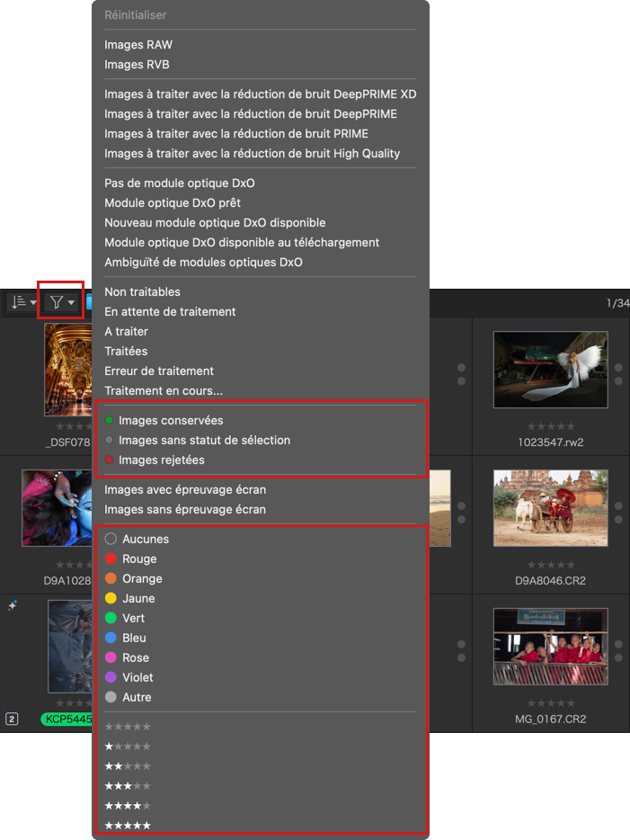Open the sort order dropdown icon
Screen dimensions: 630x840
(x=23, y=302)
